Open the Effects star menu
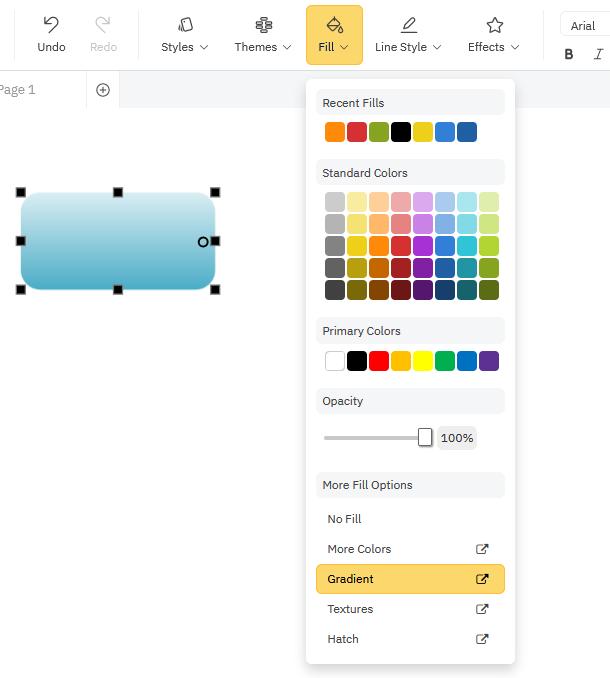 pyautogui.click(x=494, y=35)
